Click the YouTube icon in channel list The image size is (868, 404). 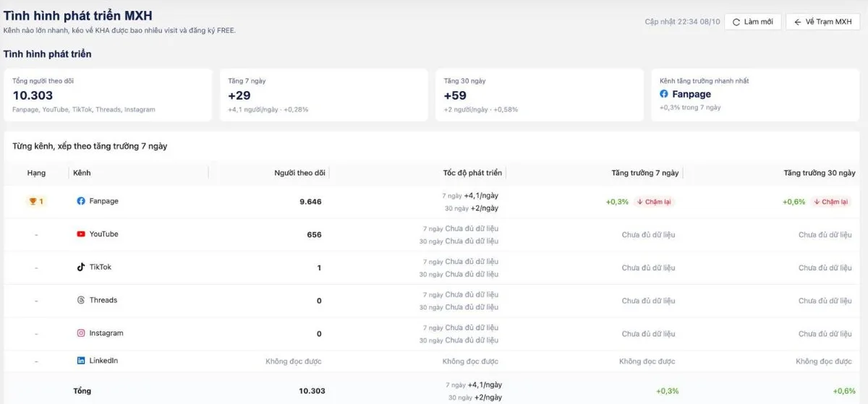pyautogui.click(x=81, y=234)
